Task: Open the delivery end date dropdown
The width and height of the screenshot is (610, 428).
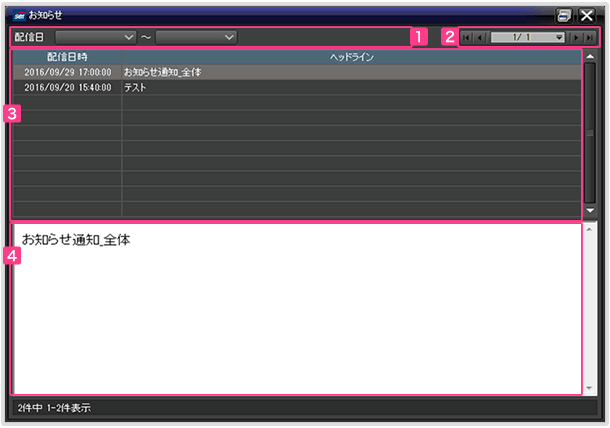Action: pyautogui.click(x=196, y=37)
